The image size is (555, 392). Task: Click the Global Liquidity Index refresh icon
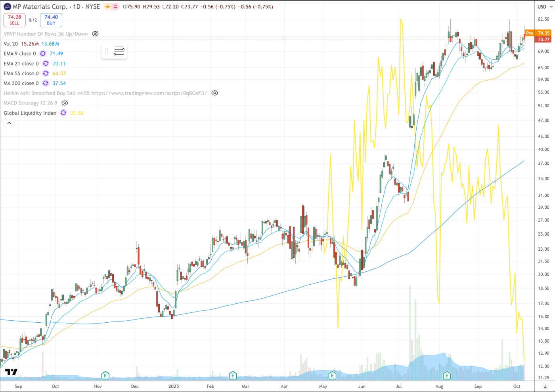(x=63, y=113)
